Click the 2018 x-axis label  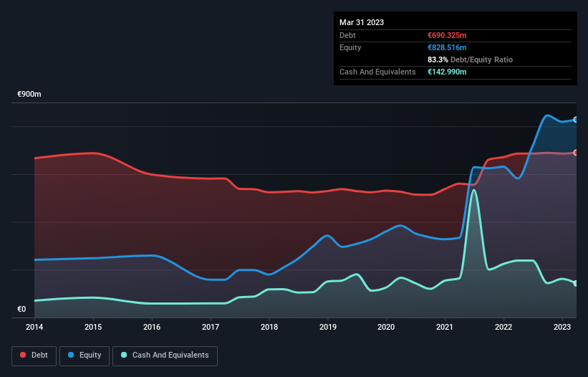point(269,327)
